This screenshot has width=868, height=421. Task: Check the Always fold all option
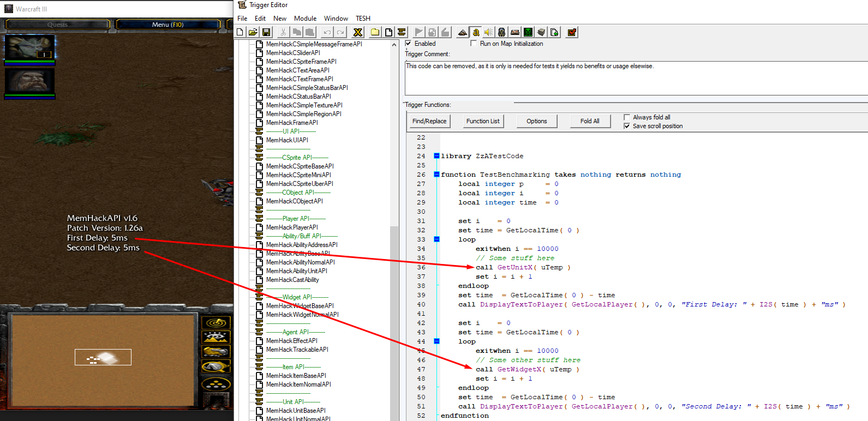point(627,117)
